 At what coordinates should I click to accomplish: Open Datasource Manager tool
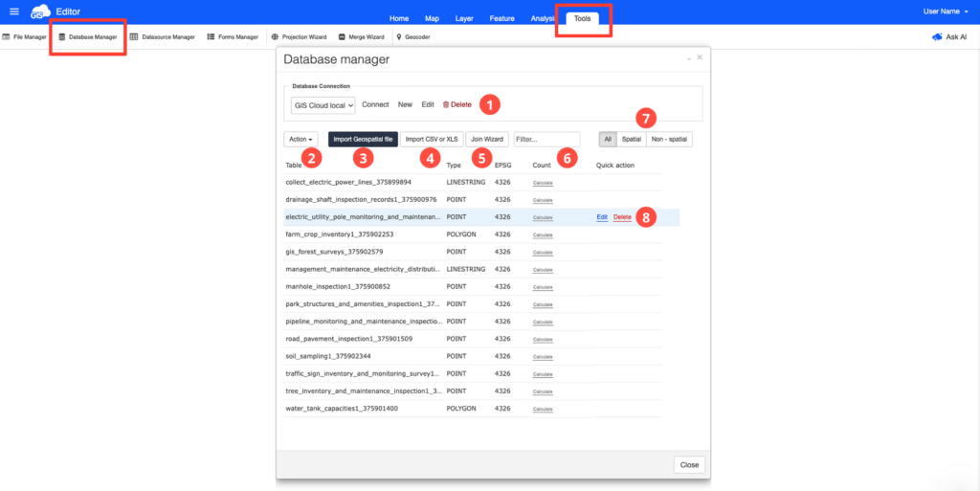(163, 37)
